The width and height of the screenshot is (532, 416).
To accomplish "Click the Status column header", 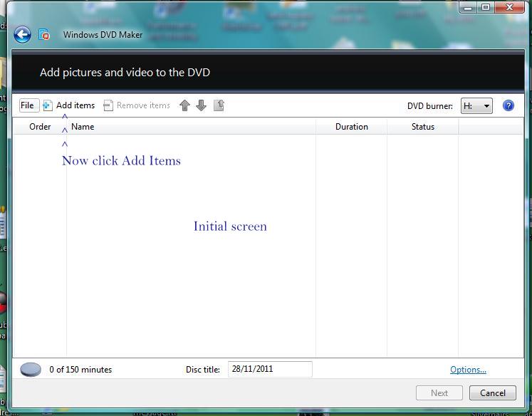I will 423,127.
